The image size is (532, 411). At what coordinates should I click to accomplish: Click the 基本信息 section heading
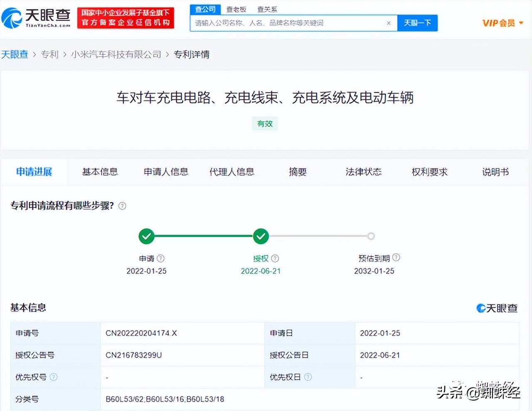pos(28,308)
